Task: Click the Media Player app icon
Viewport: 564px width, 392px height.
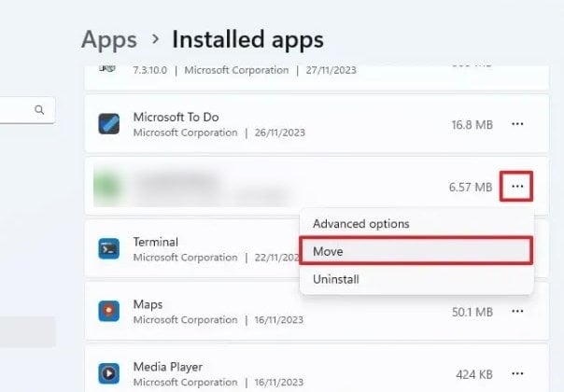Action: (109, 373)
